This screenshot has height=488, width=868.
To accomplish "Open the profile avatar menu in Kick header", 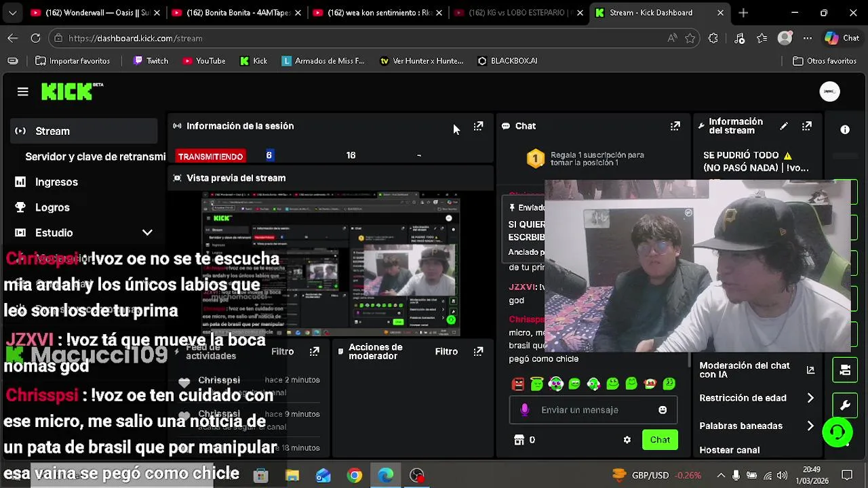I will (829, 91).
